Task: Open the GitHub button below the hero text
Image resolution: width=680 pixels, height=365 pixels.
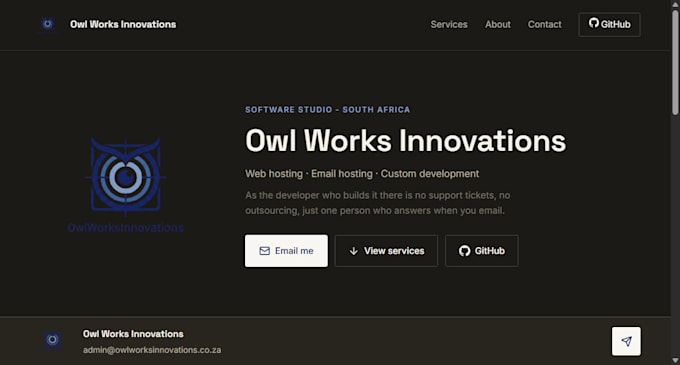Action: 481,251
